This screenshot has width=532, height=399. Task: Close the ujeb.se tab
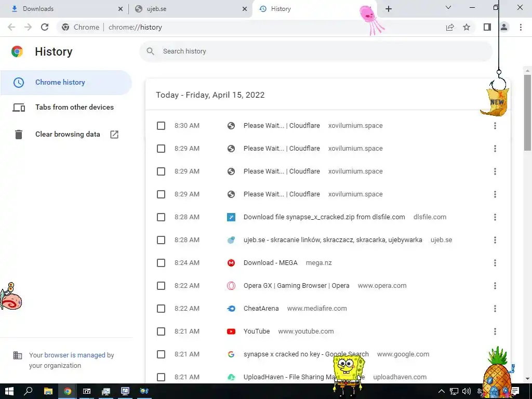point(245,9)
